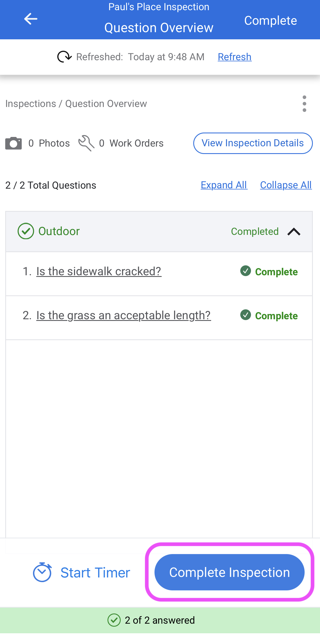Click Expand All link
Viewport: 320px width, 644px height.
click(x=224, y=185)
